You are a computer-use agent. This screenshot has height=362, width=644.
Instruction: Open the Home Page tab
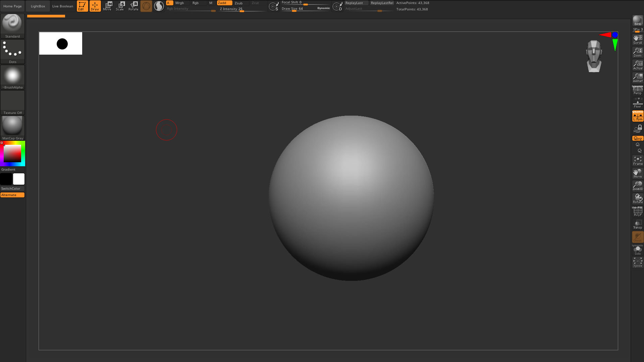[12, 6]
